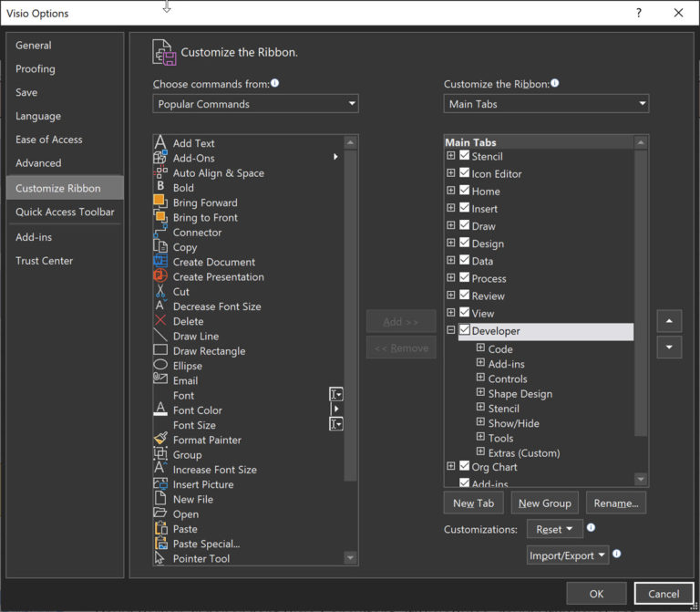Toggle the Icon Editor checkbox
700x612 pixels.
tap(465, 173)
